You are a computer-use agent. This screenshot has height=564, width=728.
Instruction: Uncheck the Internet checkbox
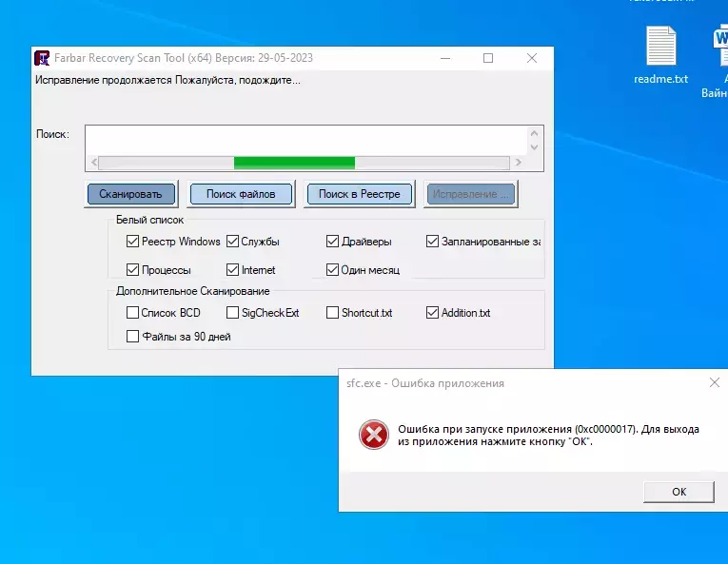tap(232, 270)
